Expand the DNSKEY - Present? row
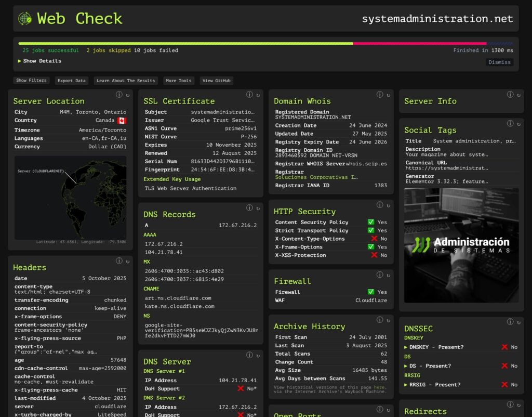532x417 pixels. click(x=436, y=347)
